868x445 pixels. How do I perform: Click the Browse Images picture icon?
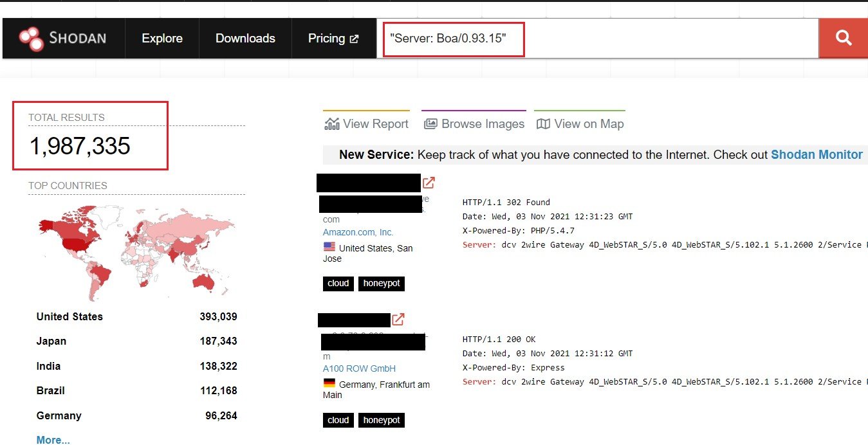click(x=430, y=123)
